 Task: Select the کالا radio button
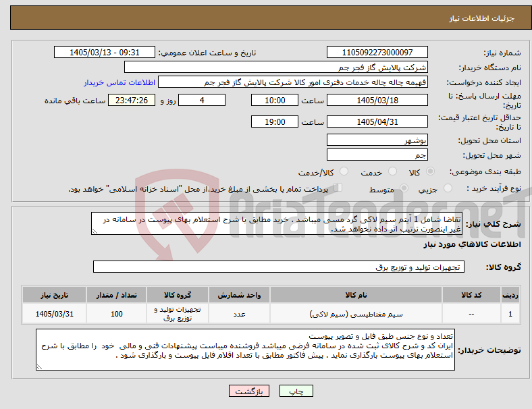(430, 171)
